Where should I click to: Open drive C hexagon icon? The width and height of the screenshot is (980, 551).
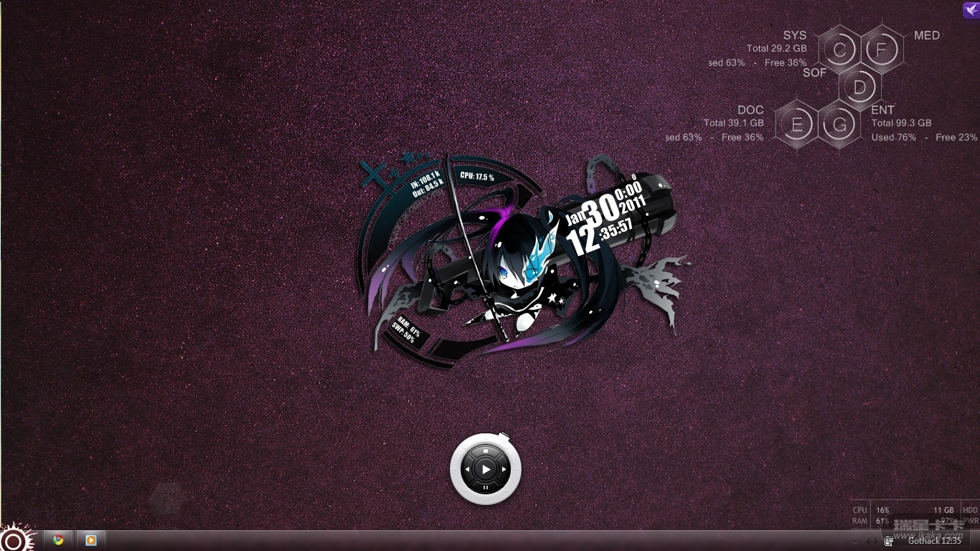tap(839, 50)
